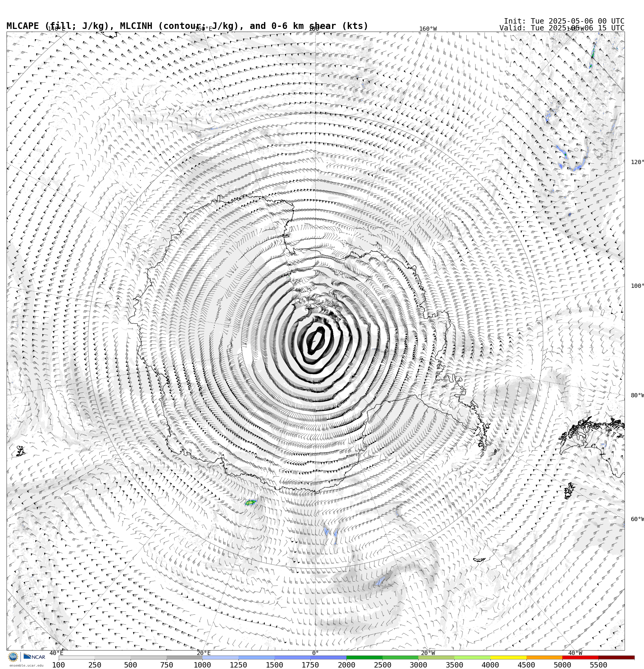Click the colorbar label 3000
This screenshot has height=669, width=644.
click(418, 665)
